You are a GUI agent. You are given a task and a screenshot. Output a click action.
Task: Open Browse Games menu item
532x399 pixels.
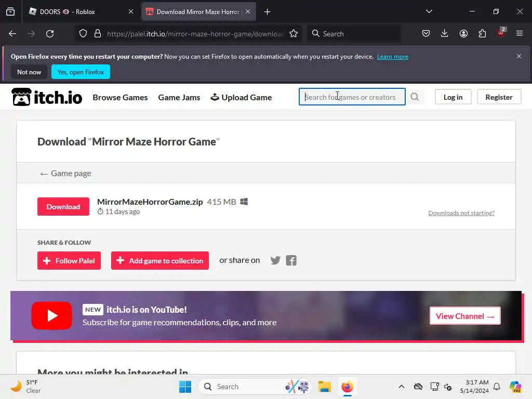coord(120,97)
